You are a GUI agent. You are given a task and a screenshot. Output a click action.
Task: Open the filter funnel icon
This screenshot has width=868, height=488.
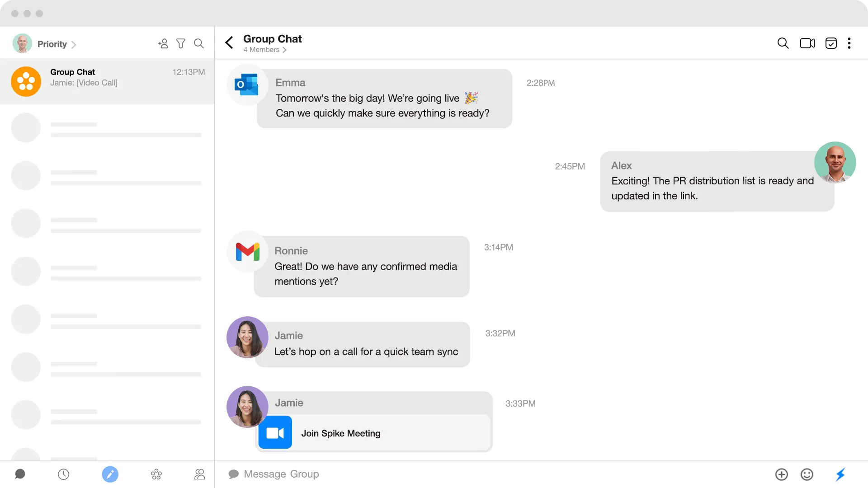(181, 43)
